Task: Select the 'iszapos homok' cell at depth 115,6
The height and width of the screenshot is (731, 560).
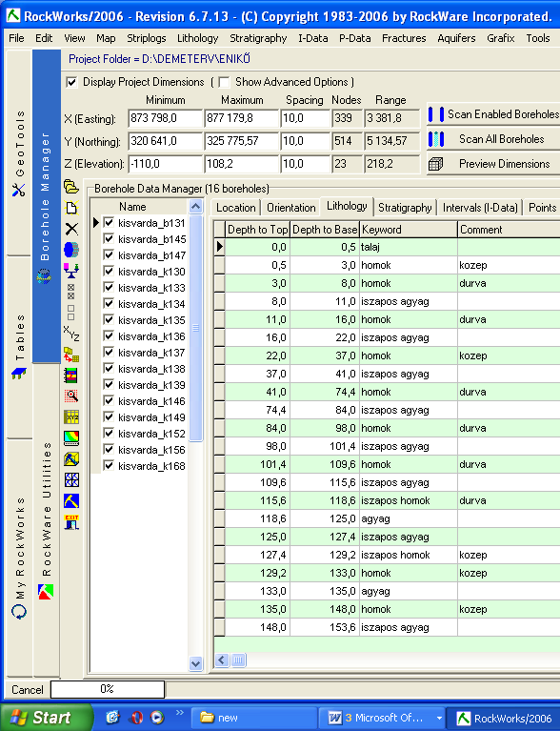Action: [x=409, y=500]
